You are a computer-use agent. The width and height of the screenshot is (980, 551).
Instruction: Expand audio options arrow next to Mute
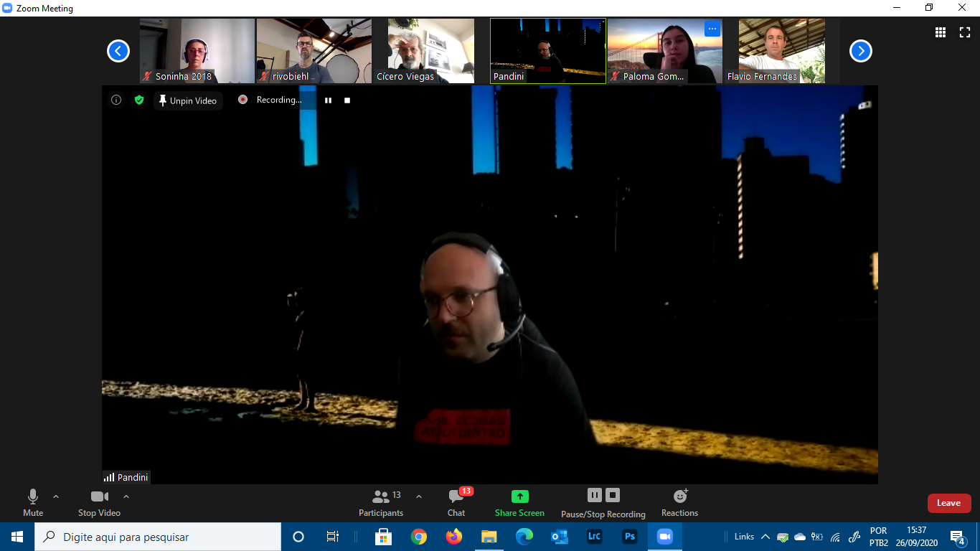pyautogui.click(x=56, y=496)
